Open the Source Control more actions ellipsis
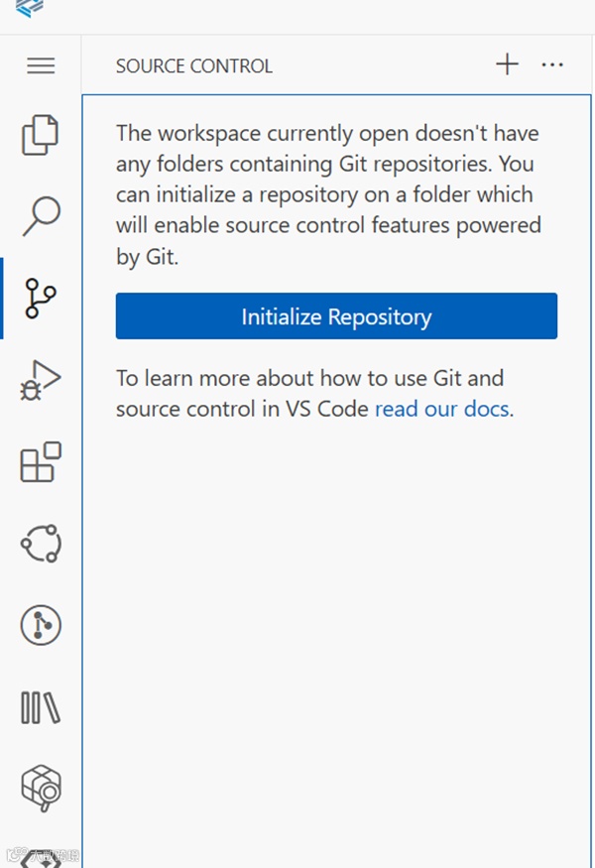The width and height of the screenshot is (595, 868). point(552,65)
